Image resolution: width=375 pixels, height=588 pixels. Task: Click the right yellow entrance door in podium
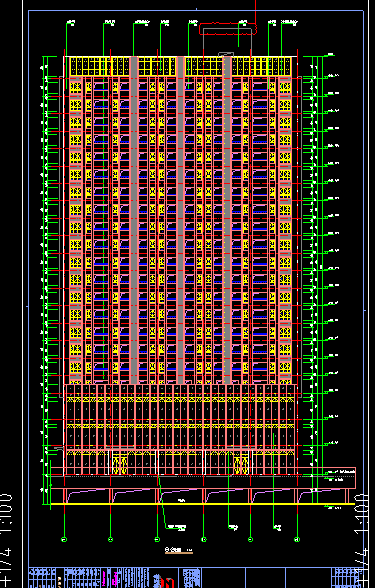241,466
